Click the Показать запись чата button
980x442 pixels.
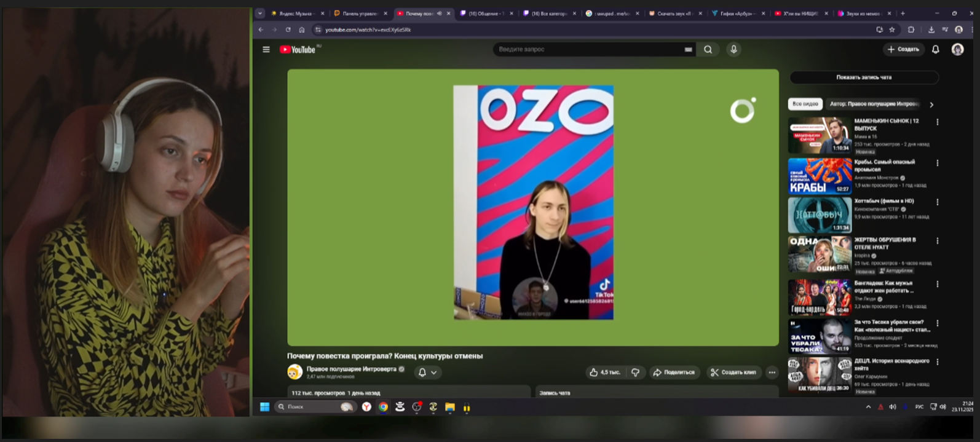[864, 77]
